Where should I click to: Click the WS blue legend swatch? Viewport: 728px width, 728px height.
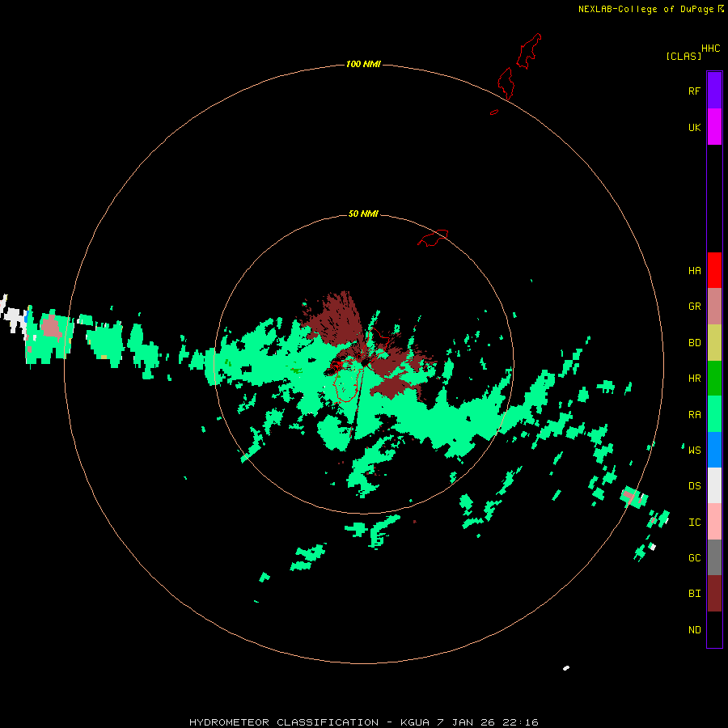coord(714,450)
